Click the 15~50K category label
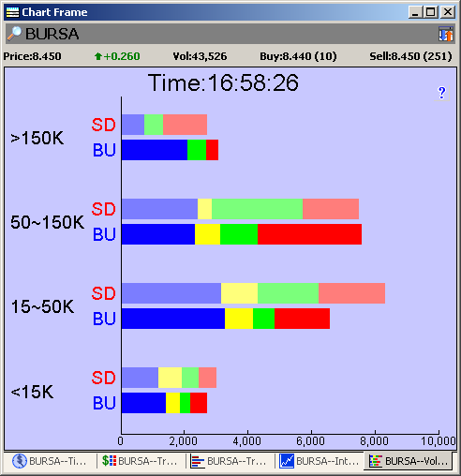 [x=42, y=306]
